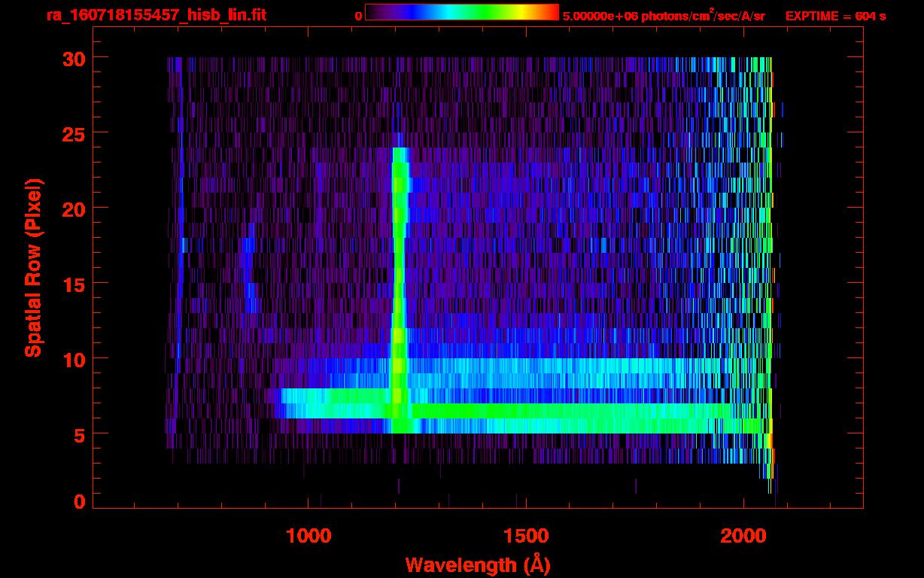
Task: Click the 1500 wavelength tick label
Action: pos(526,536)
